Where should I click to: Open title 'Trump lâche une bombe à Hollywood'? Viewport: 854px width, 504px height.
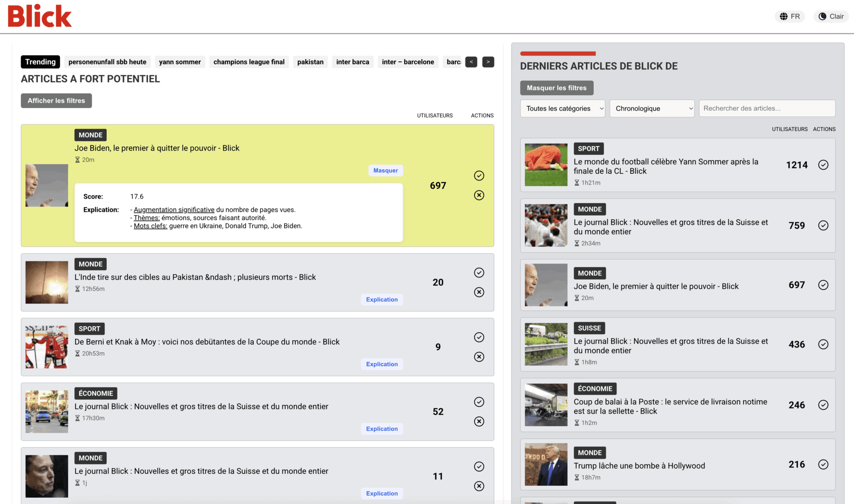[639, 466]
